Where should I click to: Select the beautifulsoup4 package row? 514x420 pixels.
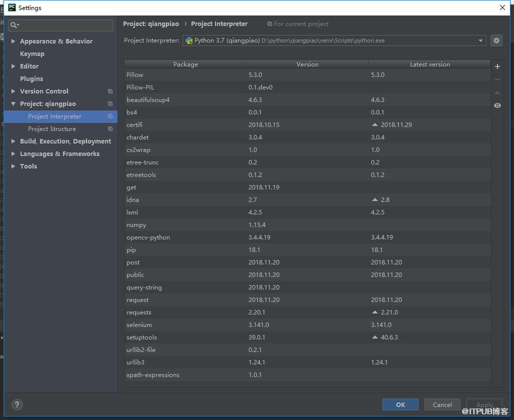(x=307, y=100)
